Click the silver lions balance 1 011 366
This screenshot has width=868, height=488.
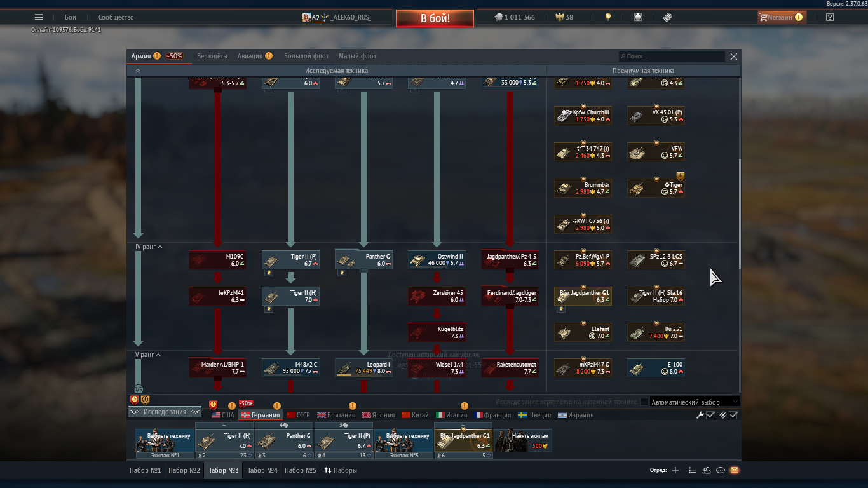[515, 18]
